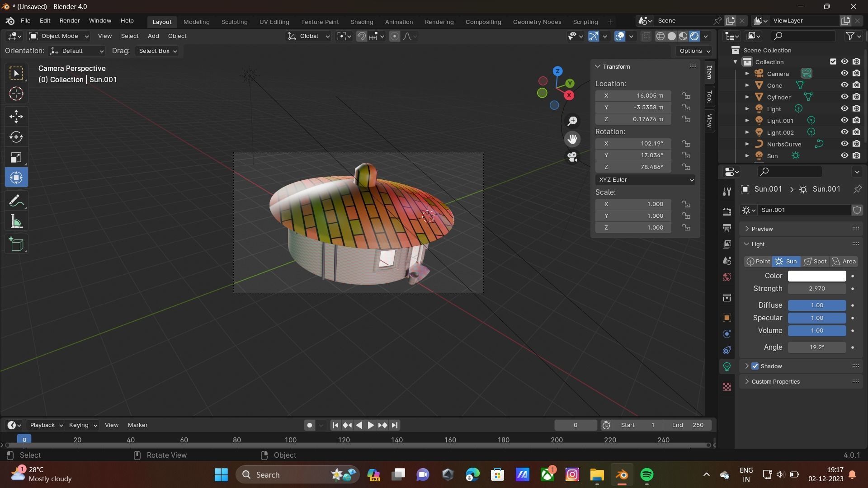
Task: Toggle show overlays button
Action: point(620,36)
